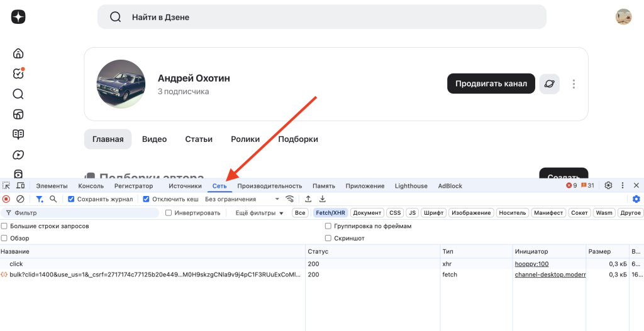The image size is (644, 331).
Task: Click the export HAR download icon
Action: [323, 199]
